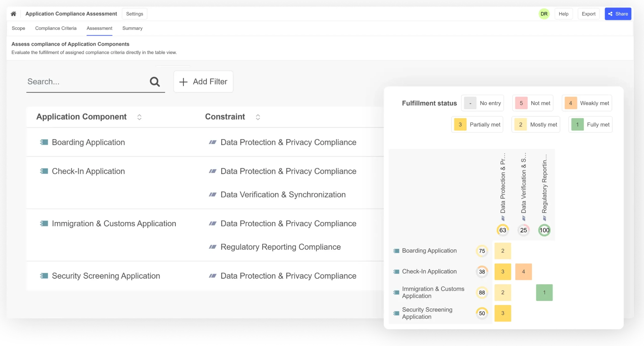The image size is (644, 346).
Task: Click Check-In Application's Data Protection cell (3)
Action: (x=503, y=272)
